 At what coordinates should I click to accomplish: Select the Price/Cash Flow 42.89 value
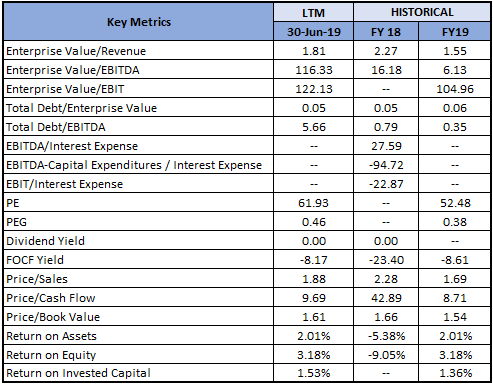[x=386, y=298]
